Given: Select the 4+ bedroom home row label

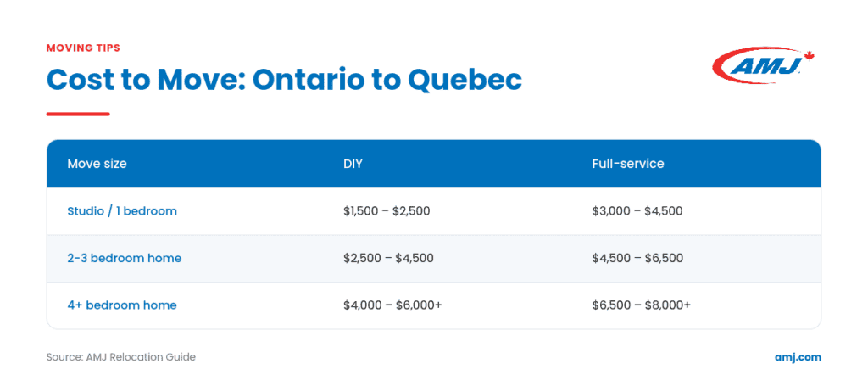Looking at the screenshot, I should (x=122, y=305).
